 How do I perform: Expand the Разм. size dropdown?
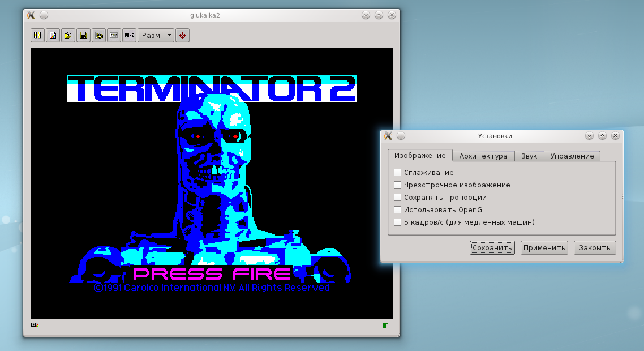156,35
